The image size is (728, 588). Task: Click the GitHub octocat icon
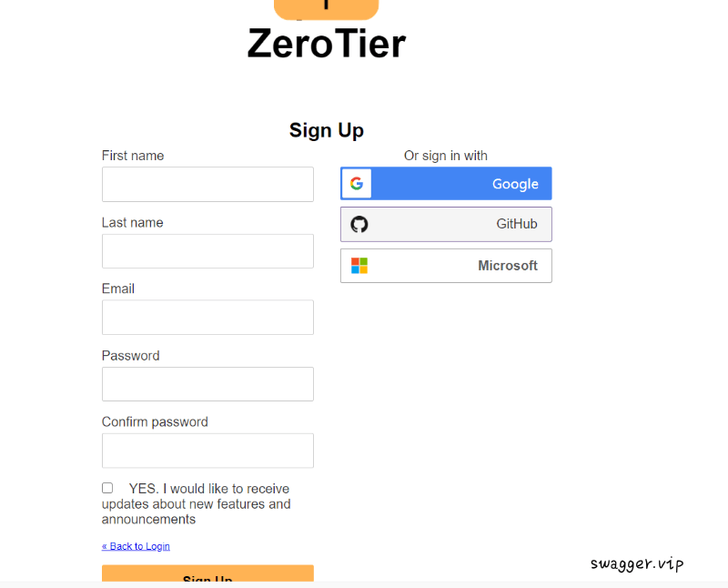pos(359,224)
